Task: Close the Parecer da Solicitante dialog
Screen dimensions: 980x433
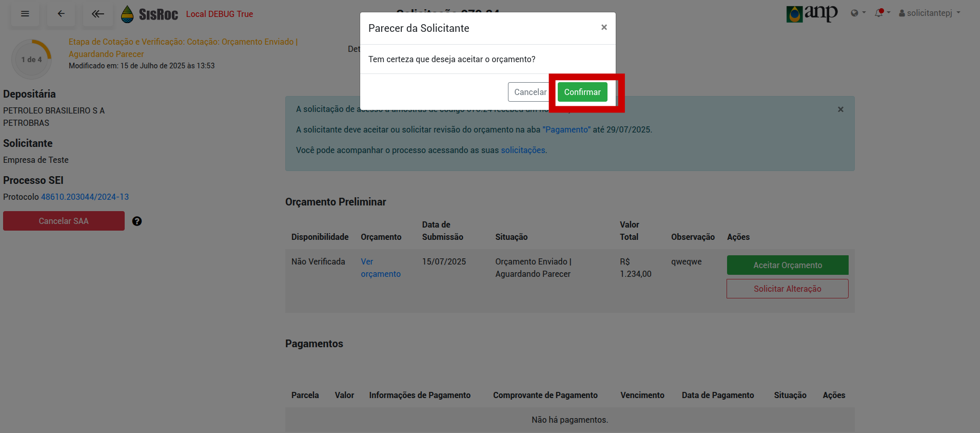Action: coord(604,28)
